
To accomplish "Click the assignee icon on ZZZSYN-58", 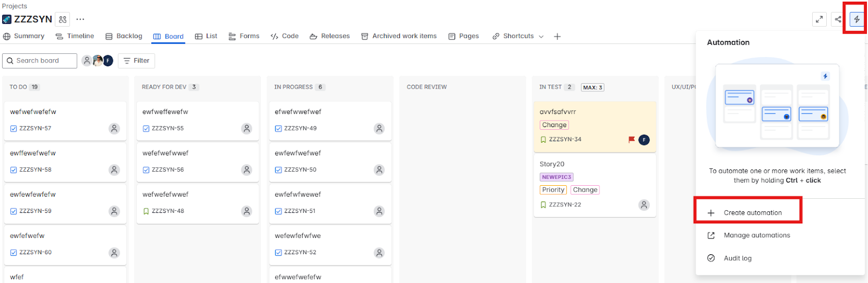I will click(114, 170).
